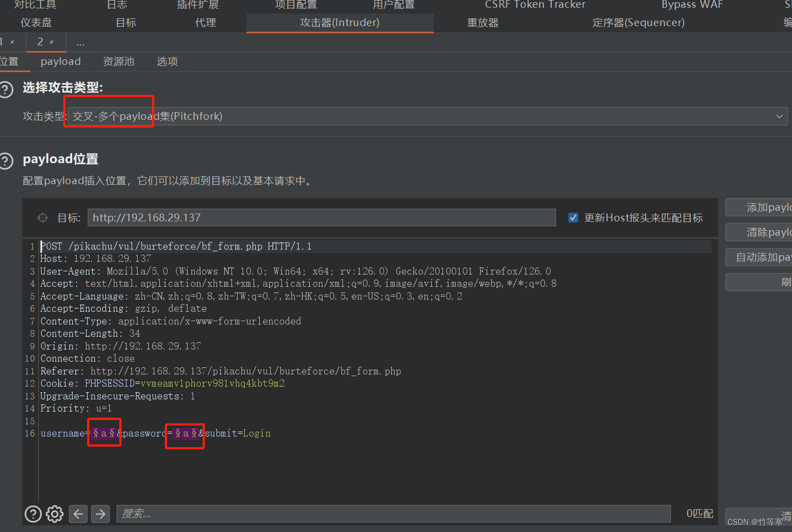Open the 项目配置 project settings tab
Image resolution: width=792 pixels, height=532 pixels.
[296, 4]
